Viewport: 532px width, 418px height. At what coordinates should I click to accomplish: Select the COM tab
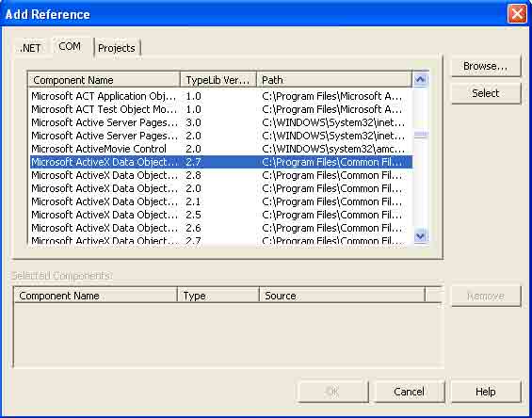click(x=70, y=46)
